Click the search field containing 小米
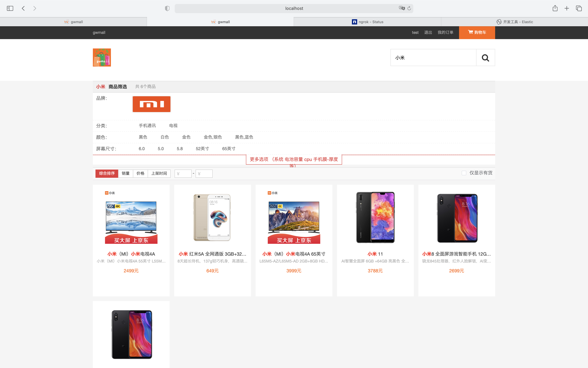588x368 pixels. (x=433, y=58)
